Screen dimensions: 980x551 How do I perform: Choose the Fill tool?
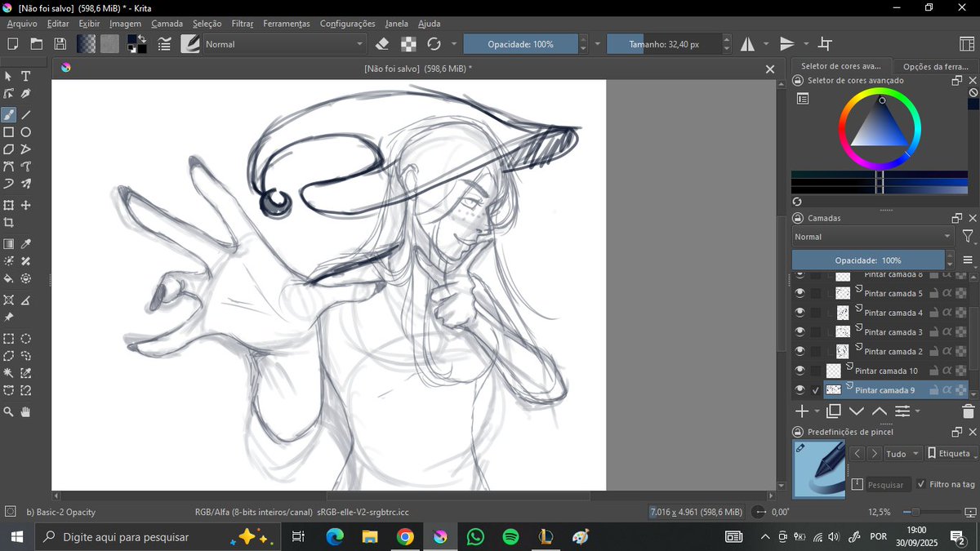point(9,279)
